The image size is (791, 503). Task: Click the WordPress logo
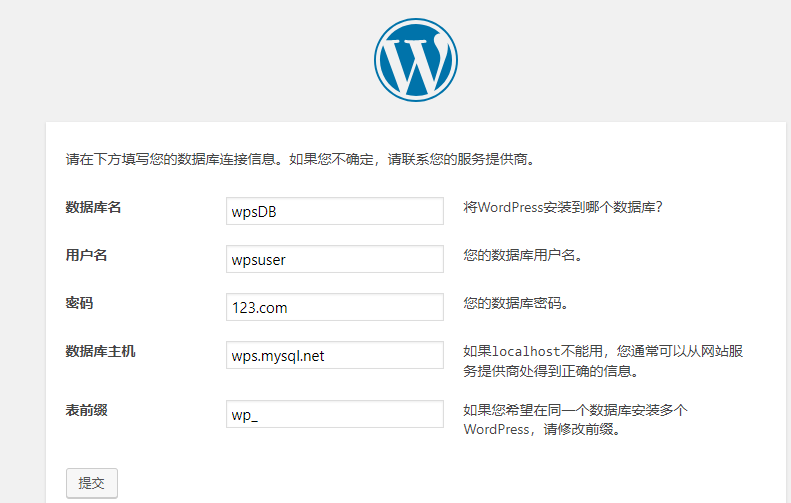point(416,60)
